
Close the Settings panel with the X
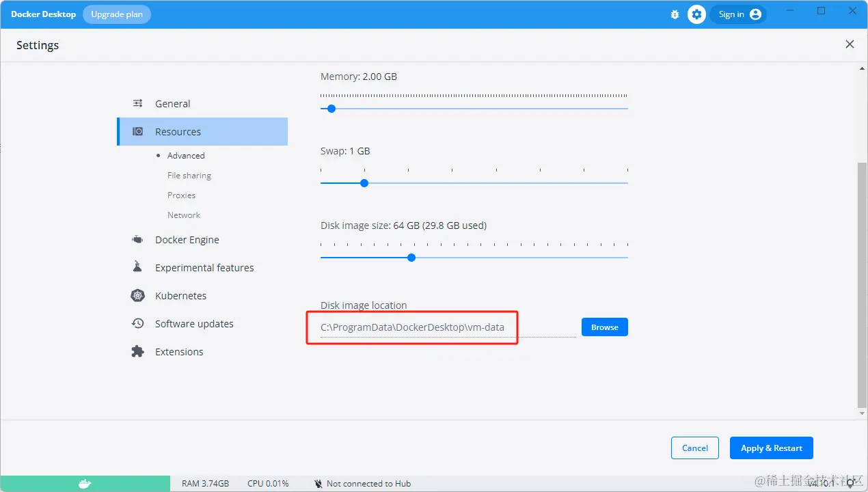pos(850,44)
